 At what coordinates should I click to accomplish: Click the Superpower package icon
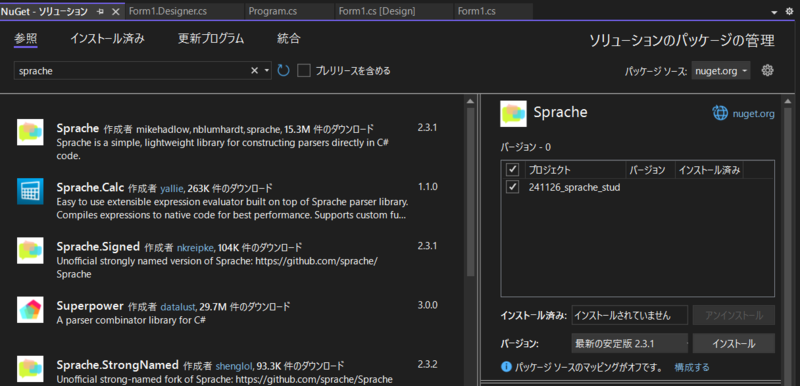(30, 309)
